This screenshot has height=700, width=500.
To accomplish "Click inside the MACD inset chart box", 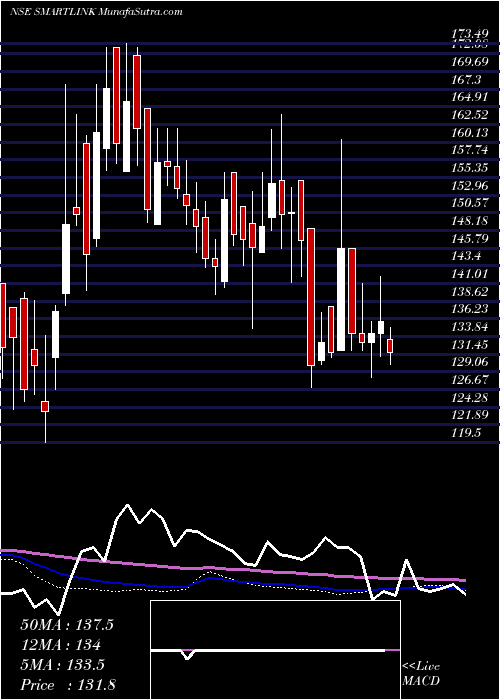I will coord(275,650).
